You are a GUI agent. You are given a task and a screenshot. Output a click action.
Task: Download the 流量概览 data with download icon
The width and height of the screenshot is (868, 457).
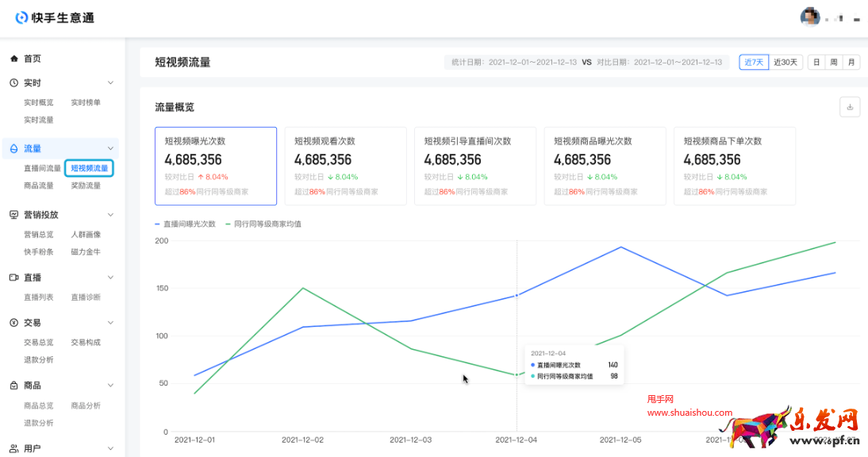pyautogui.click(x=850, y=107)
